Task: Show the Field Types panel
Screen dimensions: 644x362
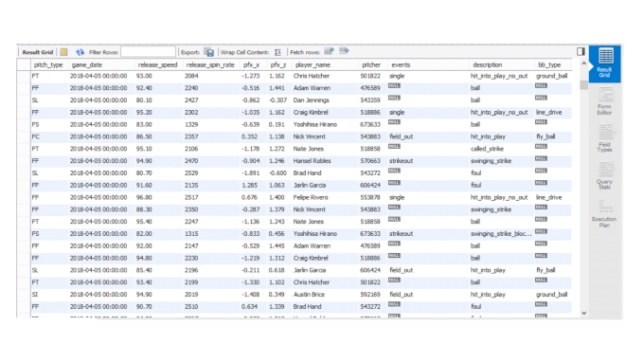Action: click(604, 138)
